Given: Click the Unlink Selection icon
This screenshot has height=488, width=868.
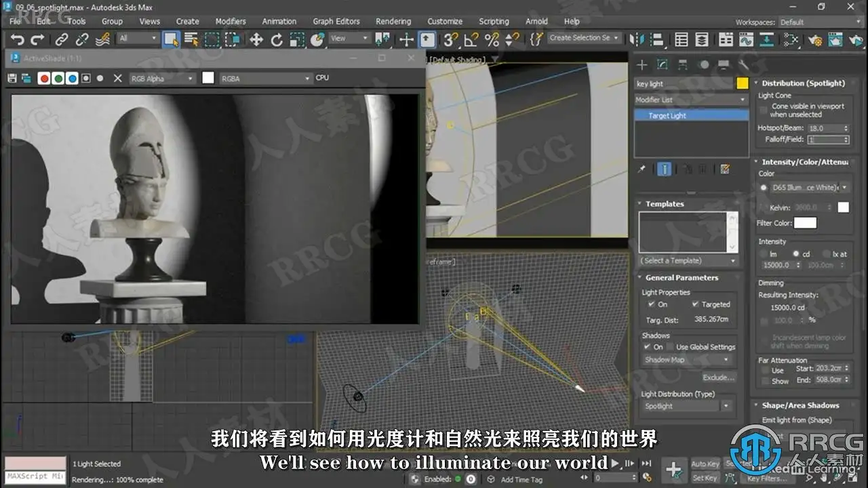Looking at the screenshot, I should (82, 39).
